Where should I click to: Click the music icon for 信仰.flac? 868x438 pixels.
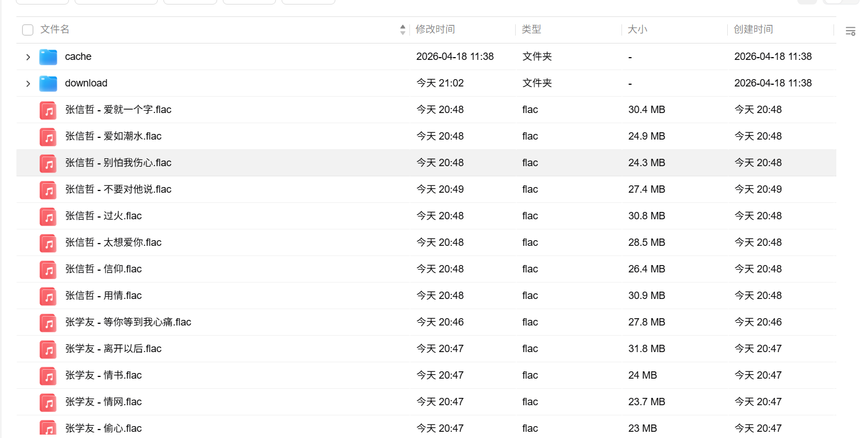(48, 269)
